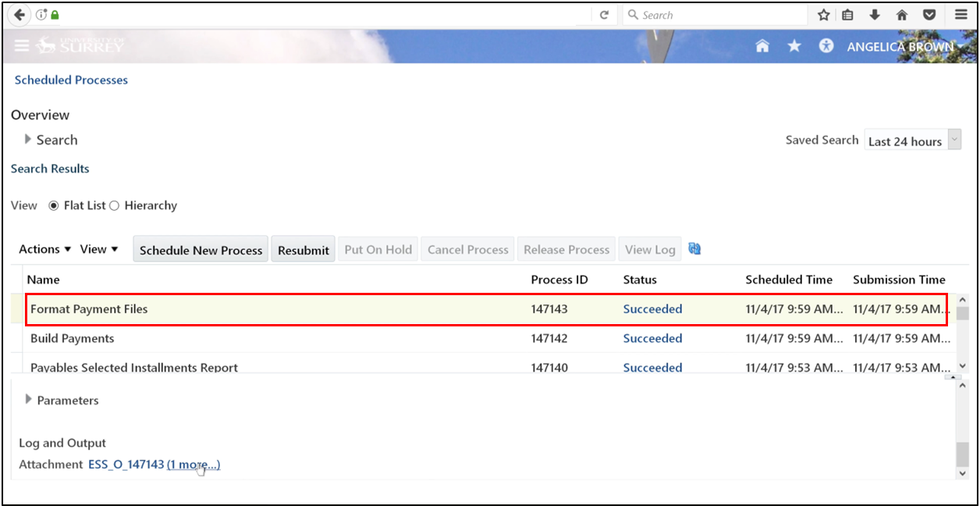This screenshot has width=980, height=506.
Task: Open favorites via the star icon
Action: point(794,46)
